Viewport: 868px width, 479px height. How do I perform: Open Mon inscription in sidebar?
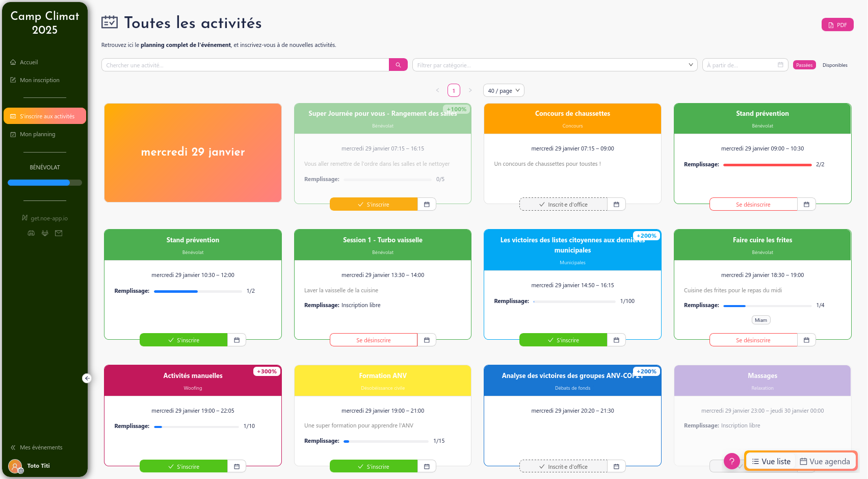39,80
